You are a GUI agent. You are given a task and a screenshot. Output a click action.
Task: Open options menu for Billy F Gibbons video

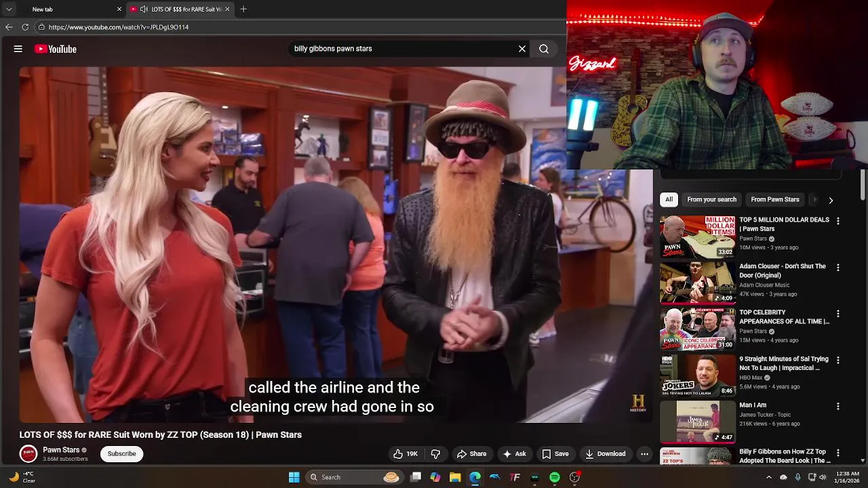pos(838,453)
